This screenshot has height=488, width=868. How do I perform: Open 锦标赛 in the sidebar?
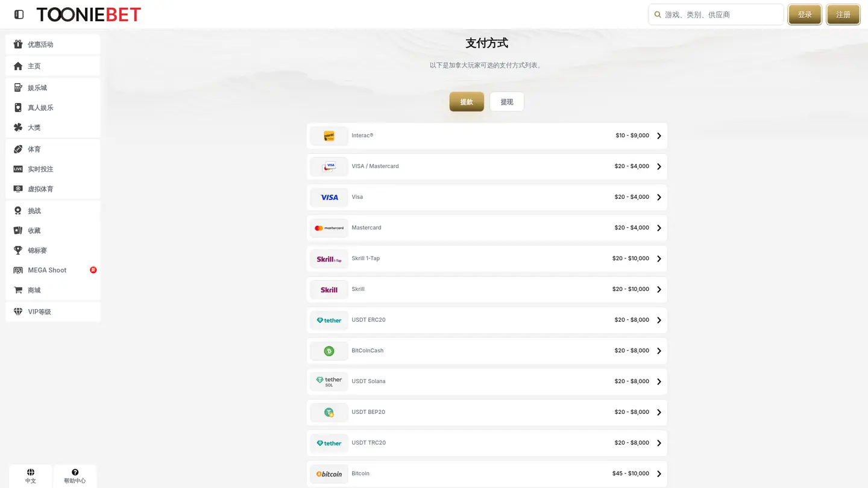tap(53, 250)
